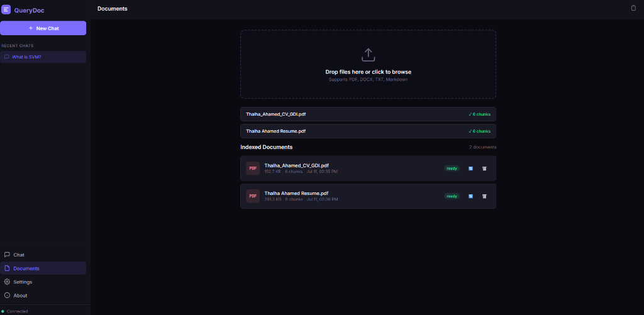Click the clipboard icon in the top-right header
Screen dimensions: 644x315
[633, 8]
